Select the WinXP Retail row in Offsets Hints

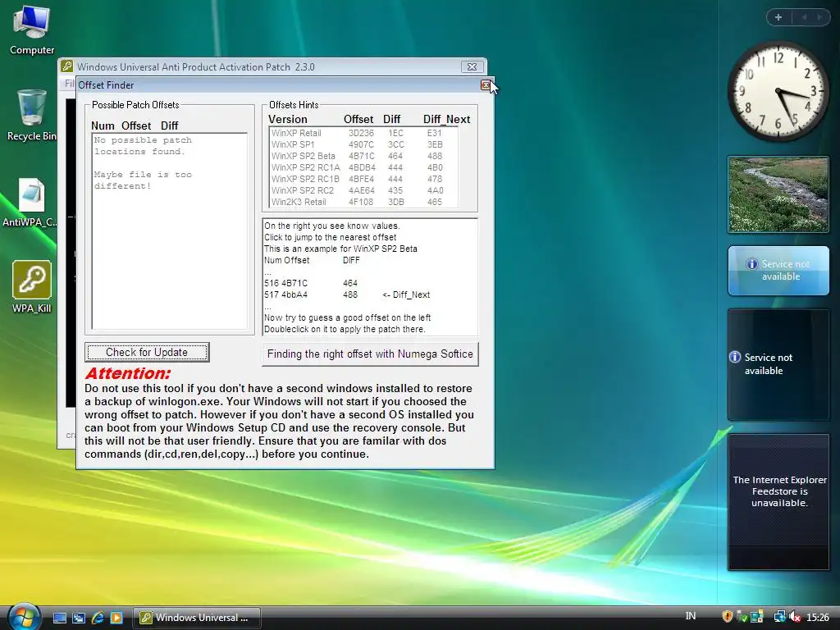pos(363,133)
